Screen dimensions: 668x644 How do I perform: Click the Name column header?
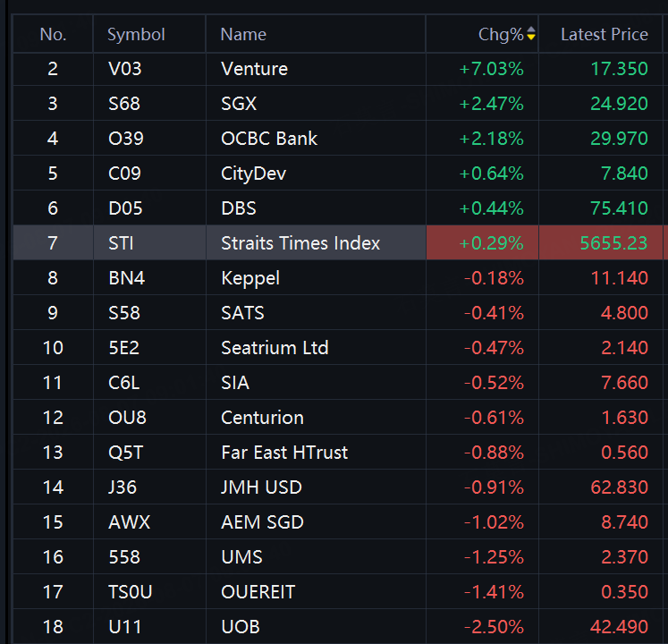coord(243,35)
